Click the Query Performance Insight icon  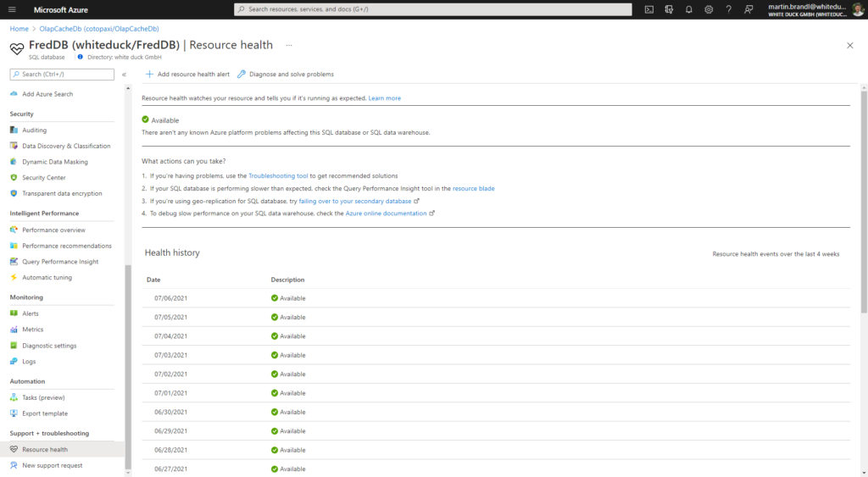14,261
